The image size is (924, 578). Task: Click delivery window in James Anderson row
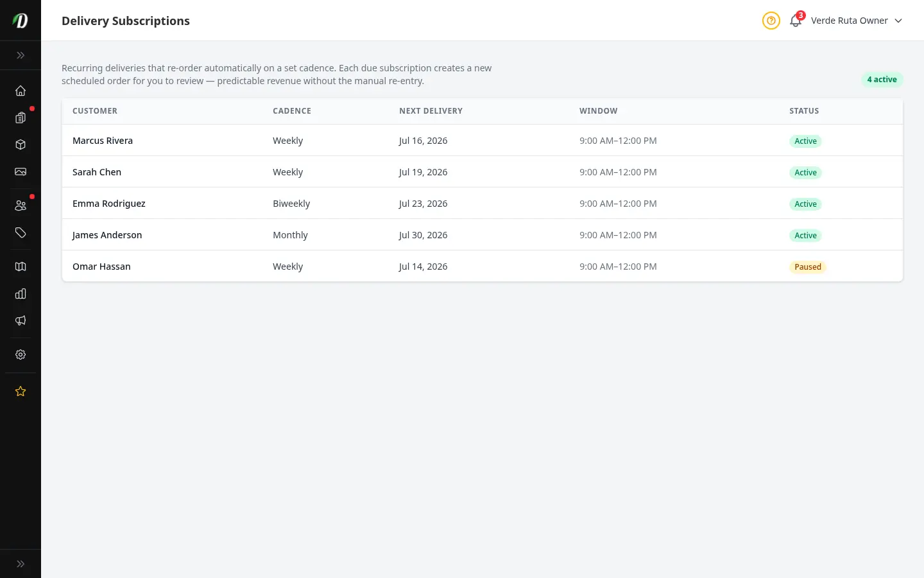[618, 235]
